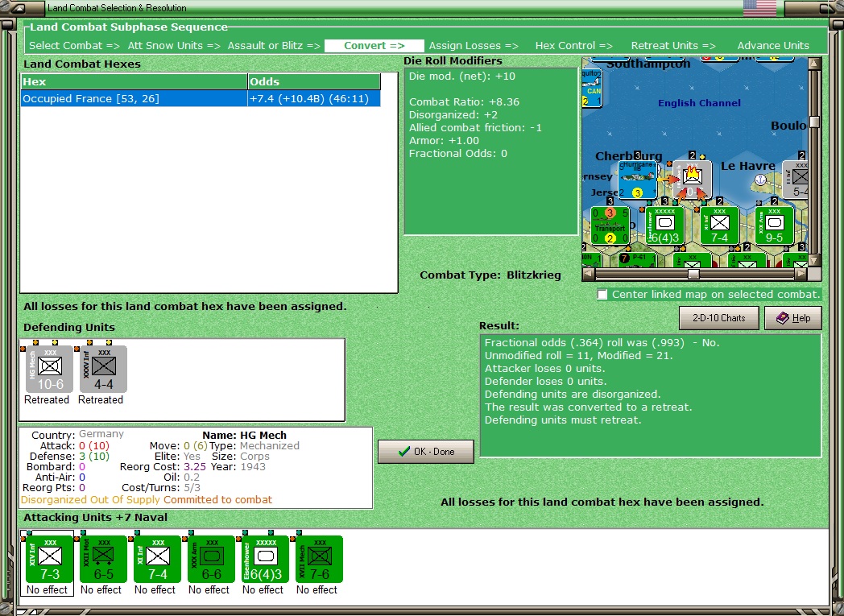The image size is (844, 616).
Task: Click the minimap scroll right arrow
Action: pos(801,275)
